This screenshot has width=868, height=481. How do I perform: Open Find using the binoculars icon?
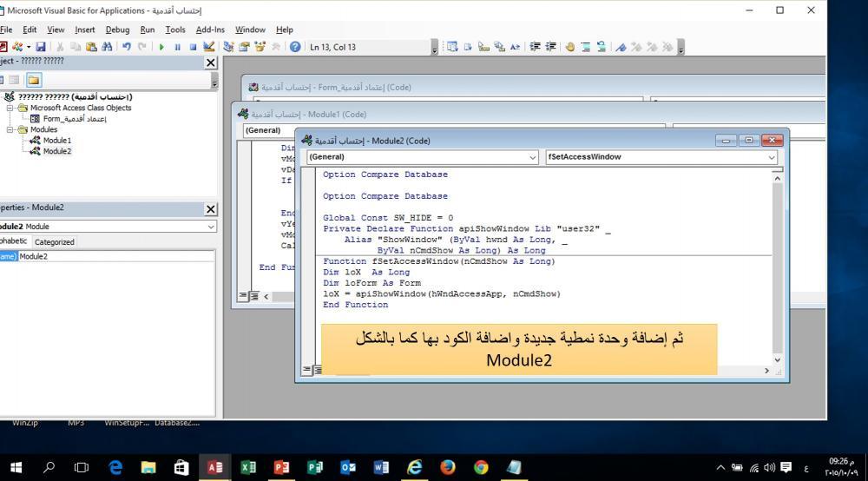107,47
